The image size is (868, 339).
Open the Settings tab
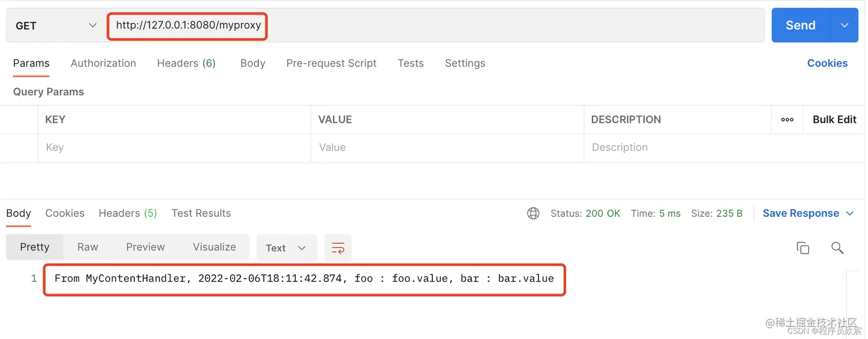465,63
